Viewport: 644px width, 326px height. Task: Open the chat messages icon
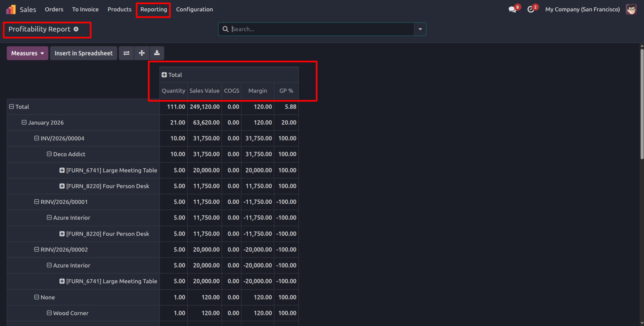click(x=512, y=9)
